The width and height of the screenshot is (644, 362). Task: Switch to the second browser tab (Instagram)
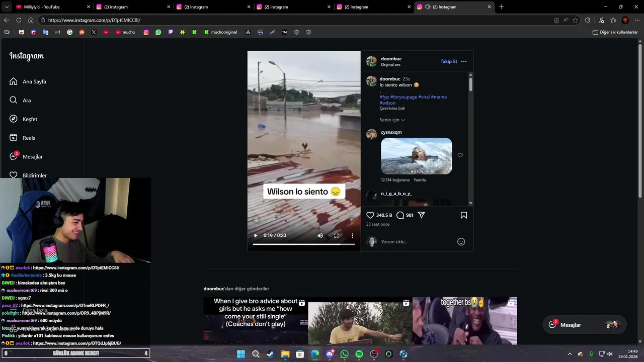pos(132,7)
